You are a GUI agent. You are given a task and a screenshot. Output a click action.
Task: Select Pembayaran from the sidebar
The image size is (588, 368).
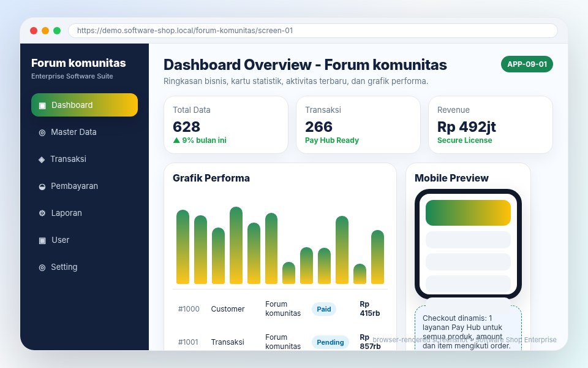click(x=85, y=186)
